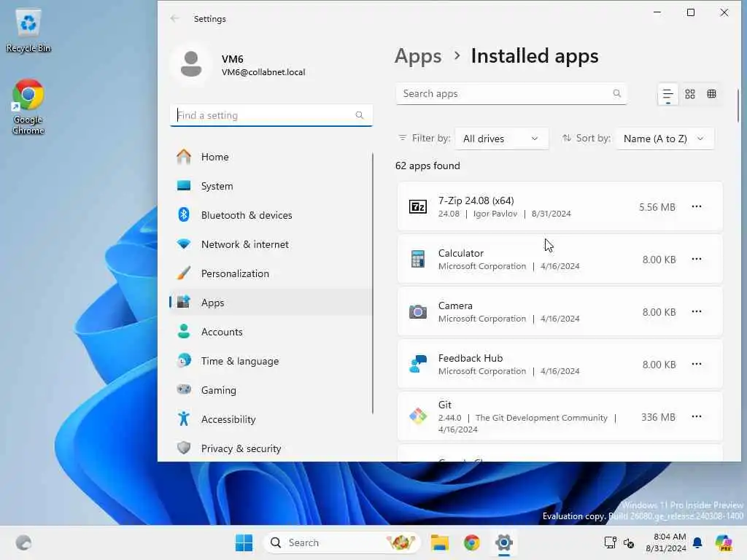This screenshot has width=747, height=560.
Task: Select the Google Chrome desktop shortcut
Action: point(28,106)
